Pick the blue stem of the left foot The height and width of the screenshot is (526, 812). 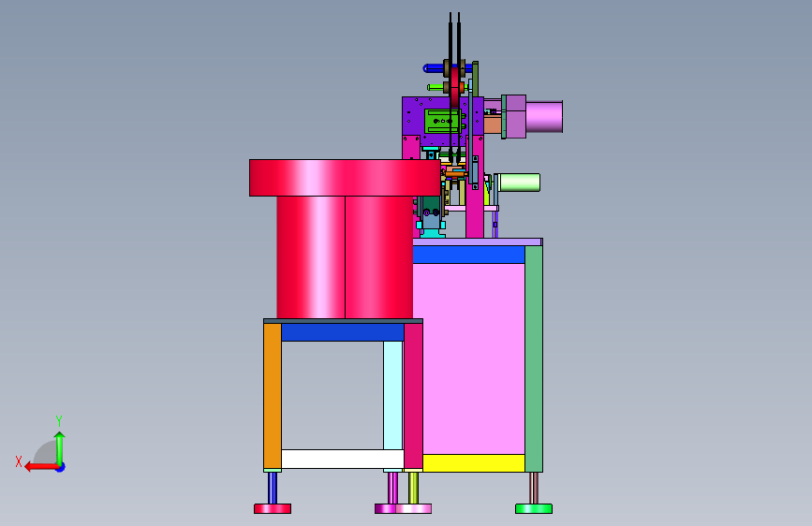coord(273,489)
